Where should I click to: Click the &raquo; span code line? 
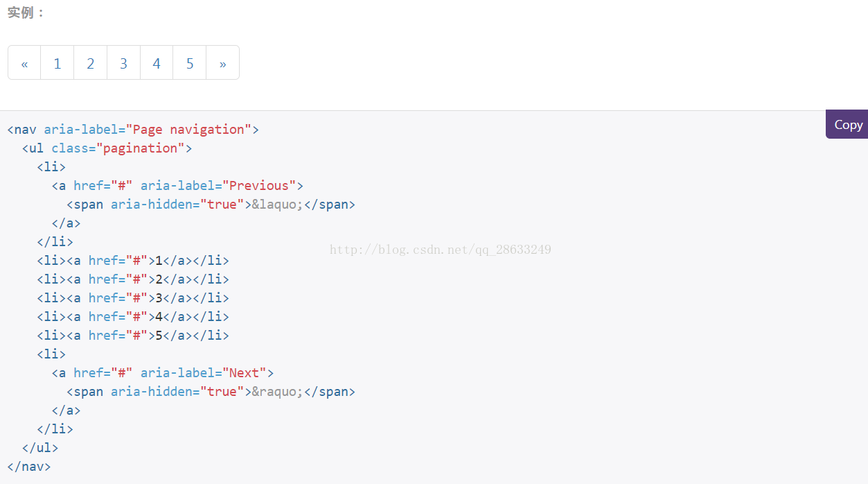pyautogui.click(x=211, y=392)
